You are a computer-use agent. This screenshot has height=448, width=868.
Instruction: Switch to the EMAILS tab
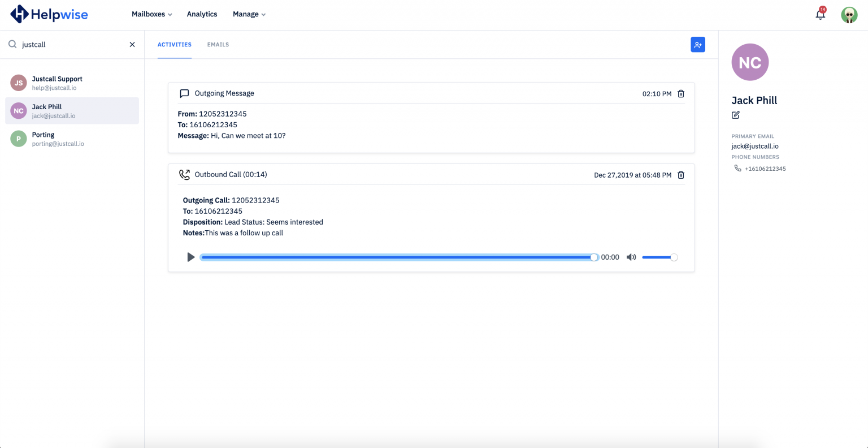click(218, 44)
